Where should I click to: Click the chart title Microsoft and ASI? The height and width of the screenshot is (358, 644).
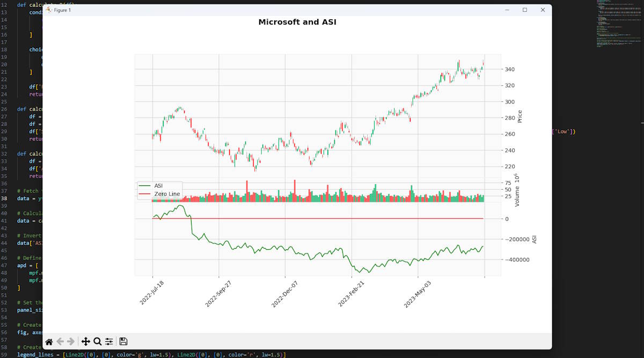(297, 22)
